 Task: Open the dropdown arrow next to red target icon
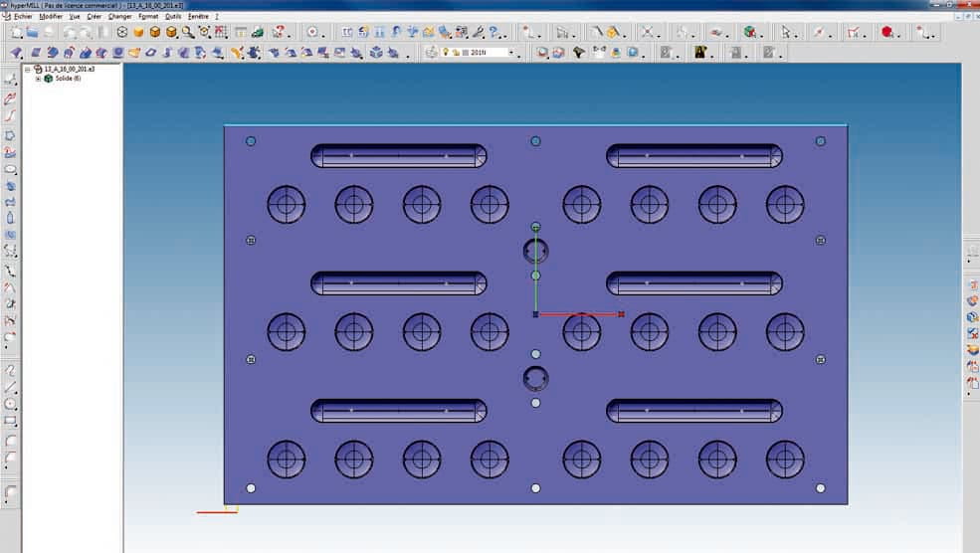[323, 35]
